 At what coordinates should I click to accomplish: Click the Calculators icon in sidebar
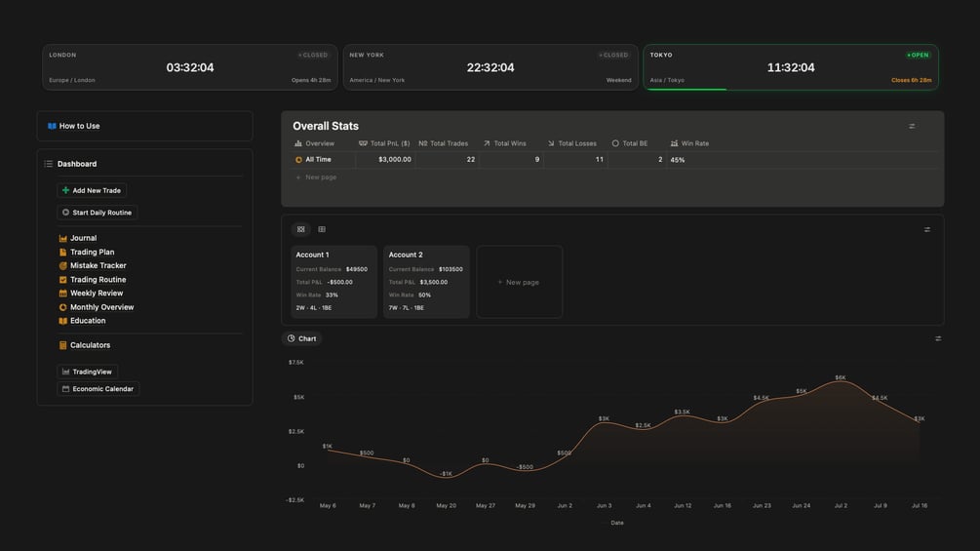pyautogui.click(x=62, y=345)
